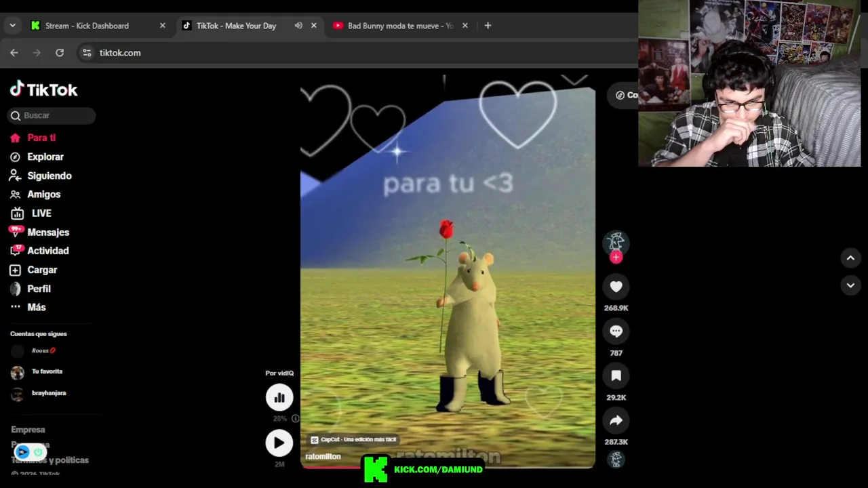Click the ratomilton username on video
This screenshot has height=488, width=868.
click(x=323, y=457)
